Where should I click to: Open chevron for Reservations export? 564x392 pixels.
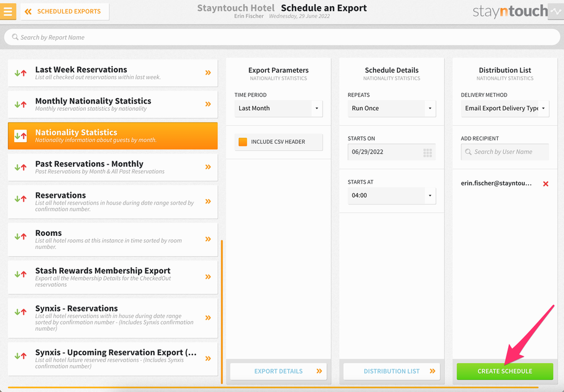(x=208, y=202)
